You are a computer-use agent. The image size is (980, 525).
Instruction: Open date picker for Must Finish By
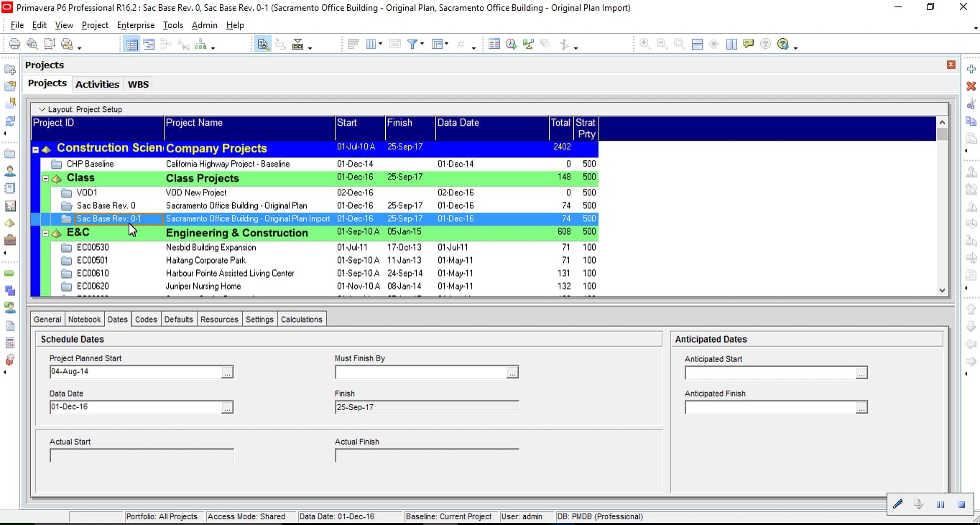[512, 372]
